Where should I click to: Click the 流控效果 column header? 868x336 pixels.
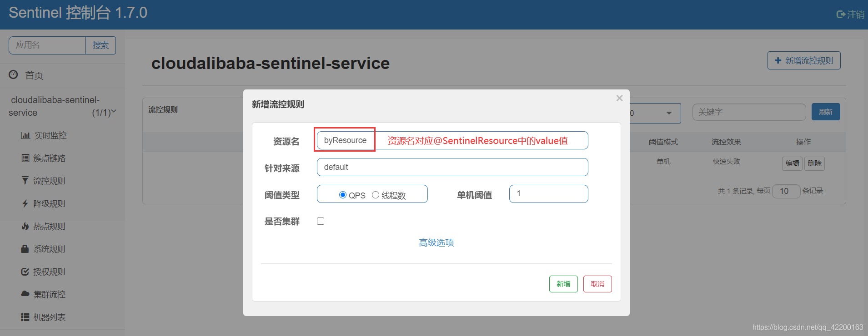click(x=726, y=142)
